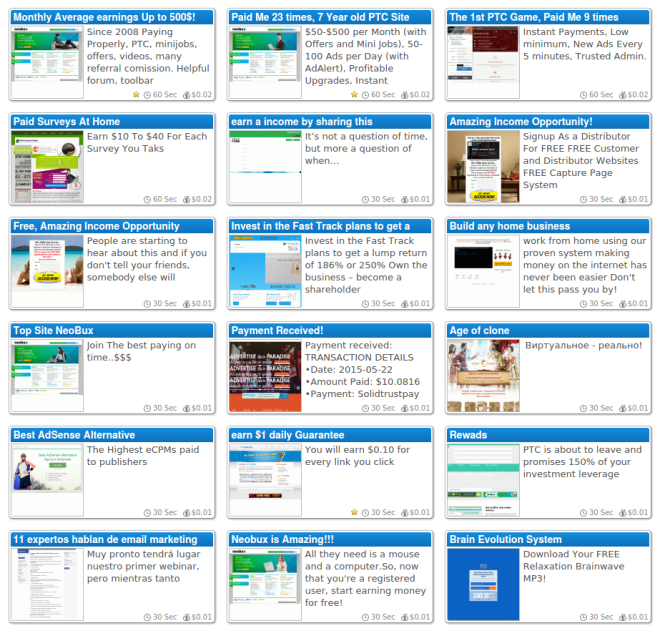The height and width of the screenshot is (631, 660).
Task: Open the Payment Received! ad thumbnail image
Action: 265,376
